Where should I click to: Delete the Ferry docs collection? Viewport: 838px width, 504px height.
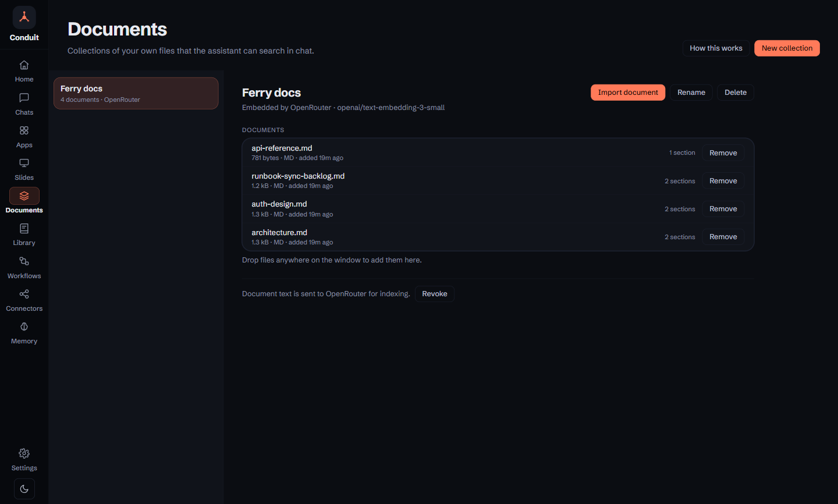pyautogui.click(x=736, y=93)
